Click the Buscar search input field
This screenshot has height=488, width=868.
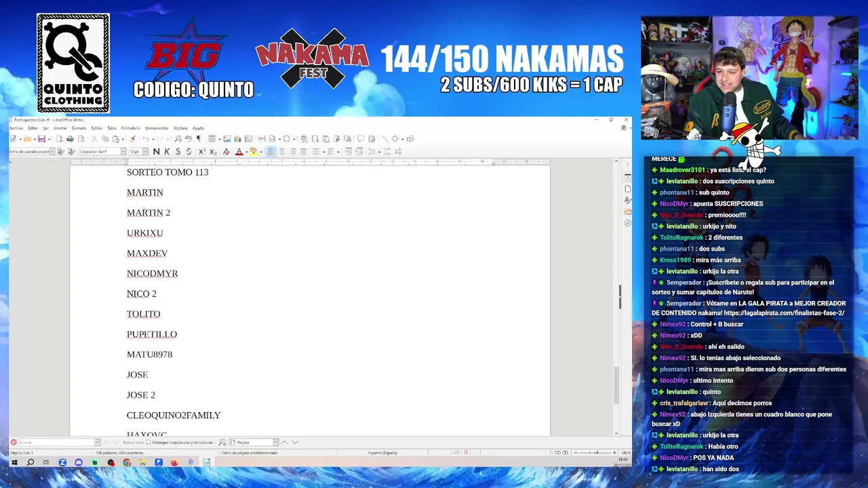(x=57, y=442)
